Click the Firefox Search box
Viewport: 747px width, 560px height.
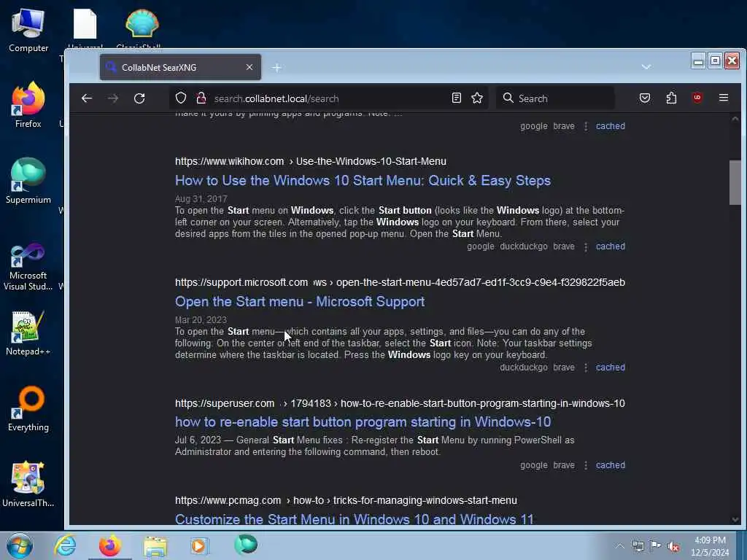click(x=555, y=98)
